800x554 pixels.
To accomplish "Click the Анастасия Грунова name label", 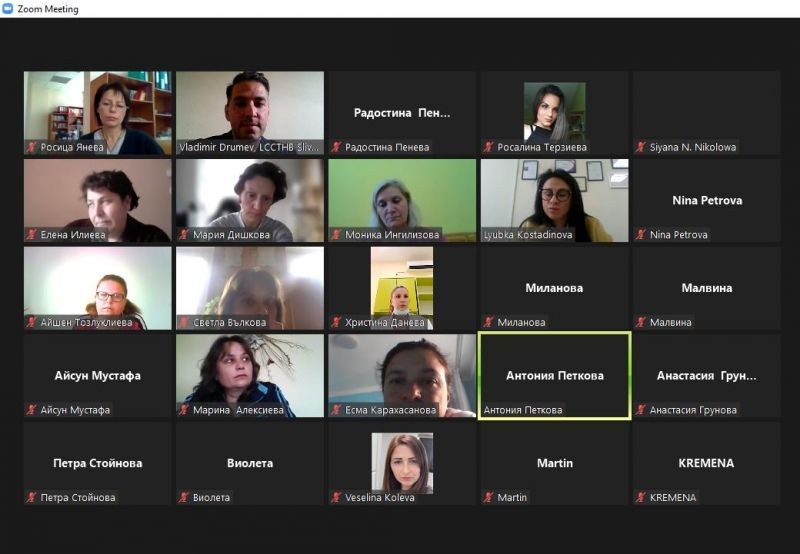I will click(693, 410).
